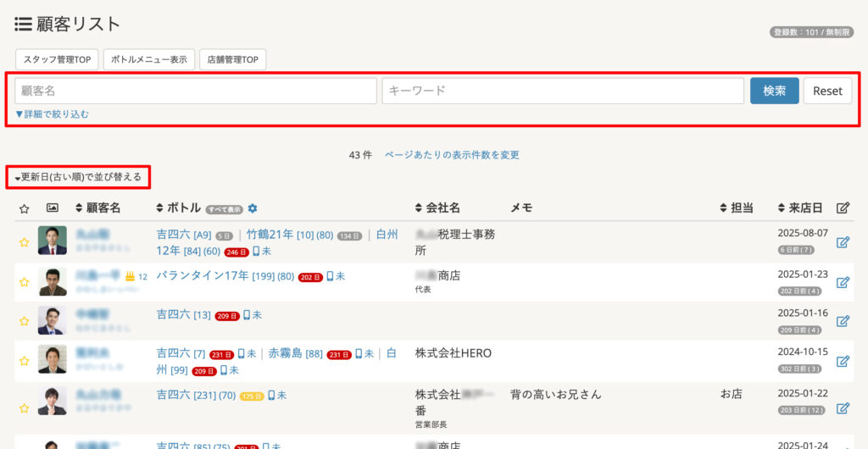Open the gear settings icon beside ボトル header
The image size is (868, 449).
pyautogui.click(x=252, y=208)
